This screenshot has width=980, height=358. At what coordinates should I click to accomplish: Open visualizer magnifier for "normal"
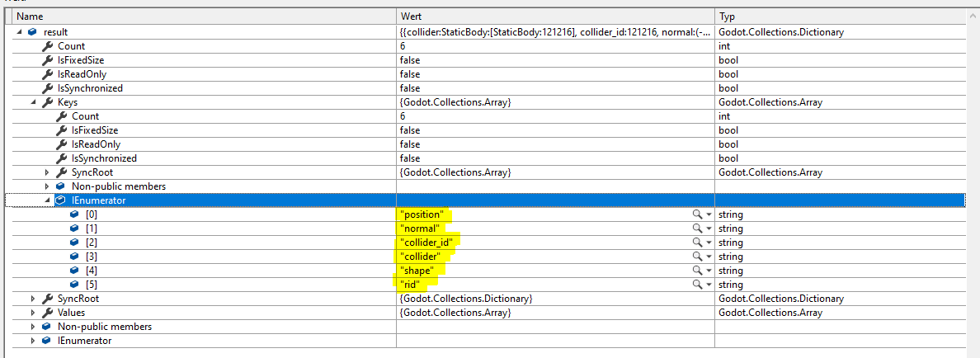pyautogui.click(x=696, y=228)
